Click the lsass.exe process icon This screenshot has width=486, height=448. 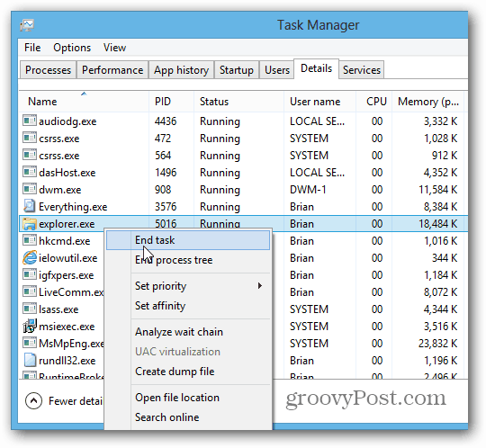[30, 309]
